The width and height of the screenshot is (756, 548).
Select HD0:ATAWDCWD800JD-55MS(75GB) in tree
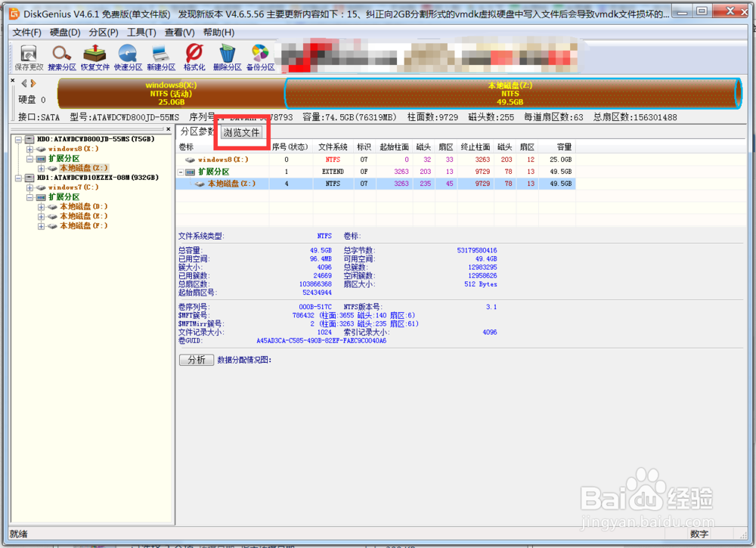pos(95,139)
